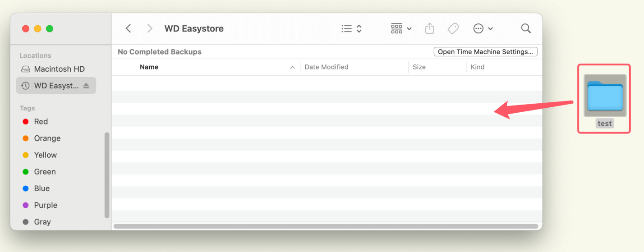
Task: Sort by Date Modified column
Action: [327, 67]
